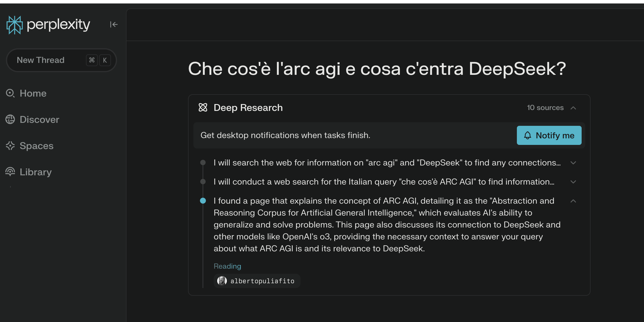Click the Discover globe icon

pos(10,119)
